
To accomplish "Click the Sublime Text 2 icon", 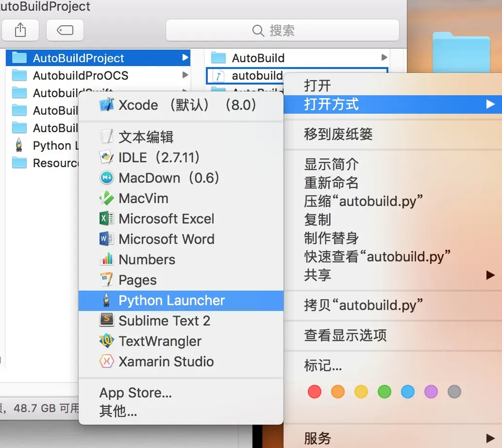I will [107, 321].
